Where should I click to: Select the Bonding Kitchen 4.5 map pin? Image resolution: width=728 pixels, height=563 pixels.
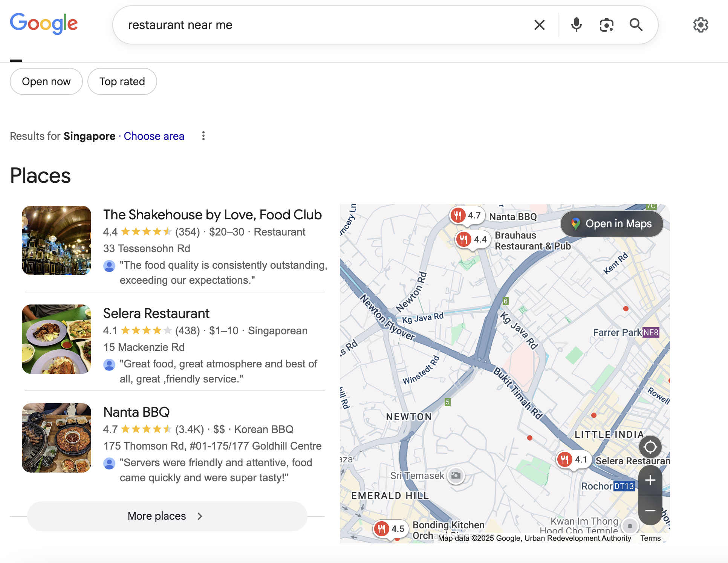click(x=391, y=529)
